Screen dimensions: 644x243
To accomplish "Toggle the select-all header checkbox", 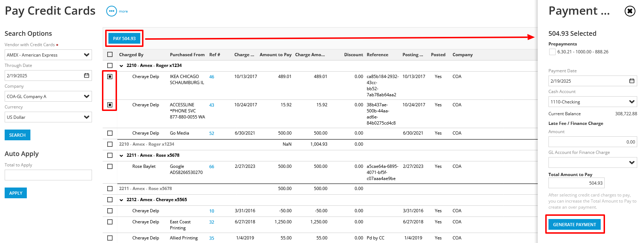I will [110, 54].
